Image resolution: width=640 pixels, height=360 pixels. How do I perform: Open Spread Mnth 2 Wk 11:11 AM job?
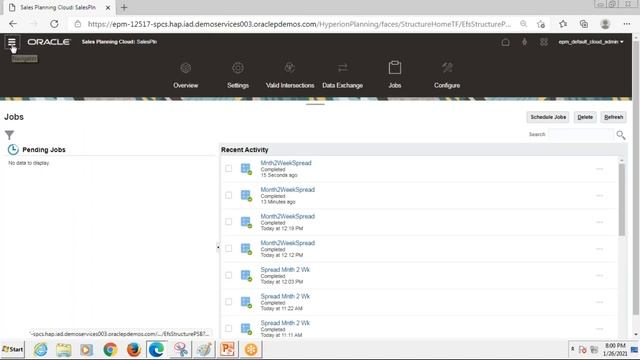click(x=285, y=323)
